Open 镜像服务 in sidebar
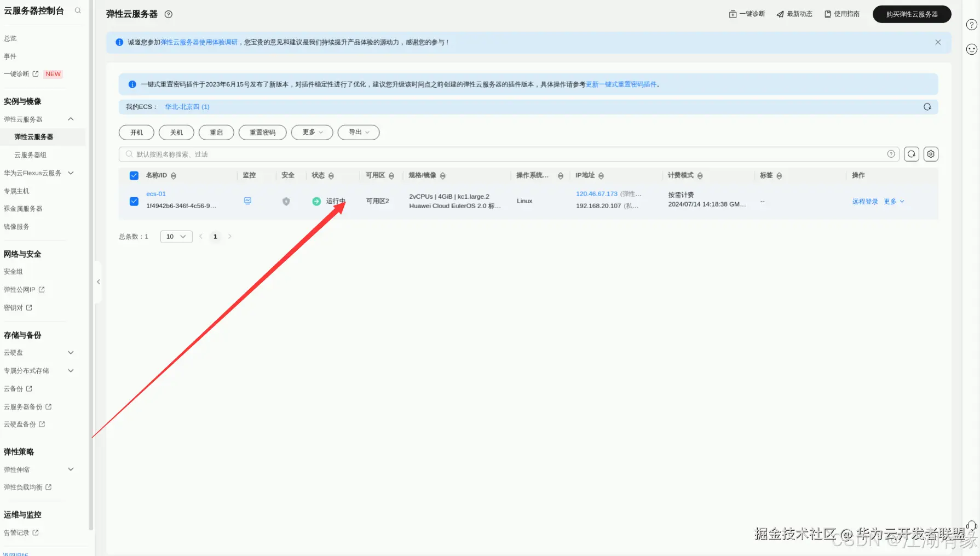 point(17,227)
